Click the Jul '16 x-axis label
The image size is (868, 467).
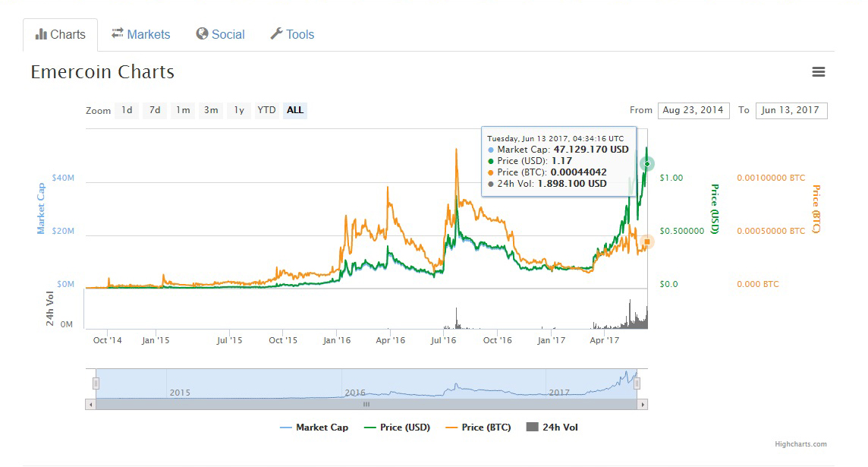coord(443,341)
